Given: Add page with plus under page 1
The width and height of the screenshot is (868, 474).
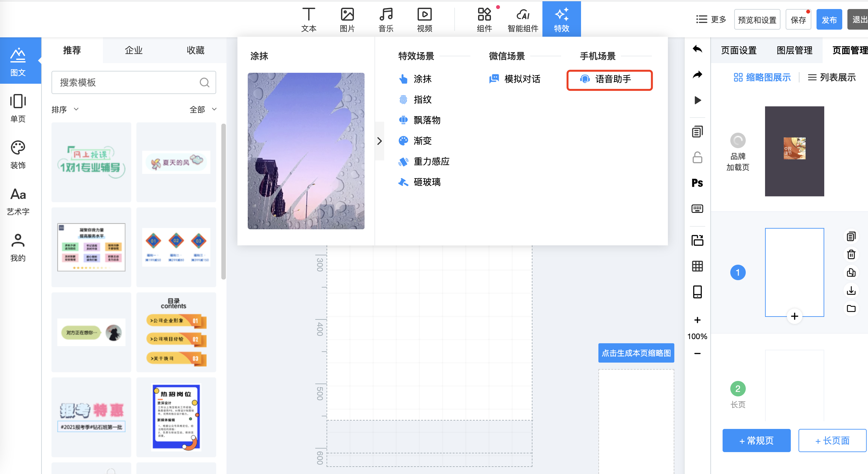Looking at the screenshot, I should click(x=794, y=316).
